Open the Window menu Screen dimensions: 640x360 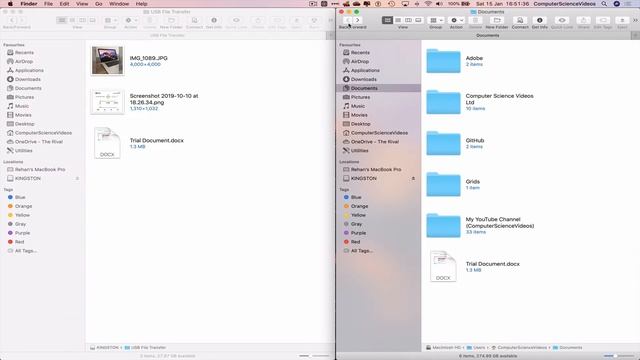pos(119,4)
